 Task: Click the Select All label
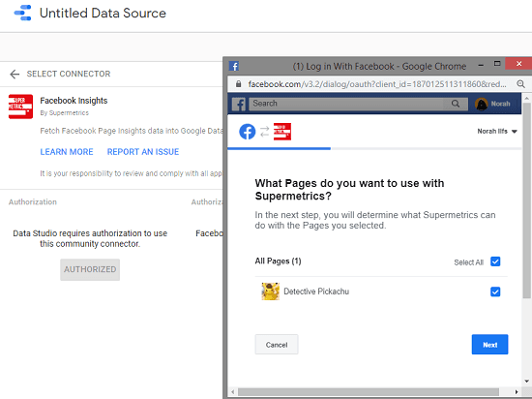tap(468, 262)
